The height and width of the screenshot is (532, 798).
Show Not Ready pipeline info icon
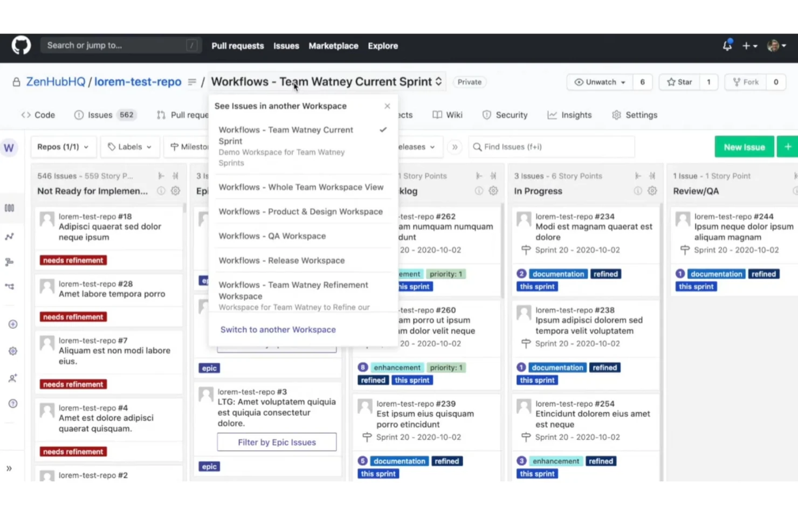[x=161, y=191]
